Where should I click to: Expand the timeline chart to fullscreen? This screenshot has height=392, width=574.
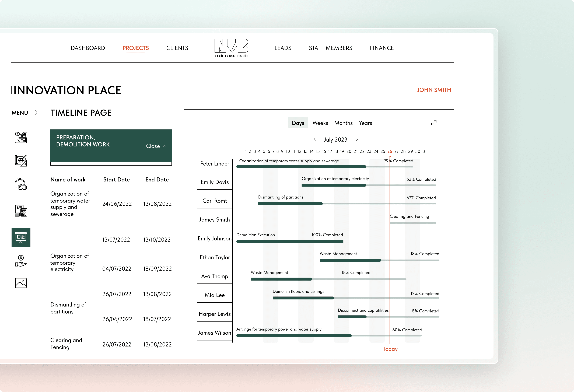(434, 123)
